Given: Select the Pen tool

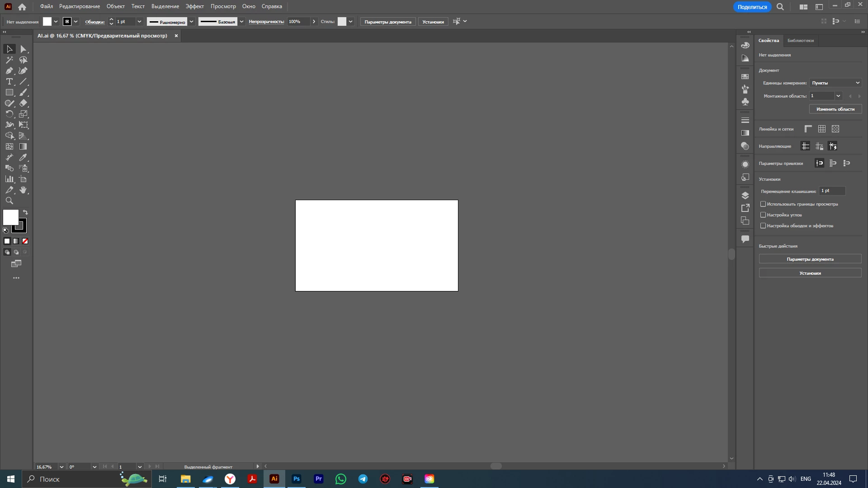Looking at the screenshot, I should click(x=9, y=71).
